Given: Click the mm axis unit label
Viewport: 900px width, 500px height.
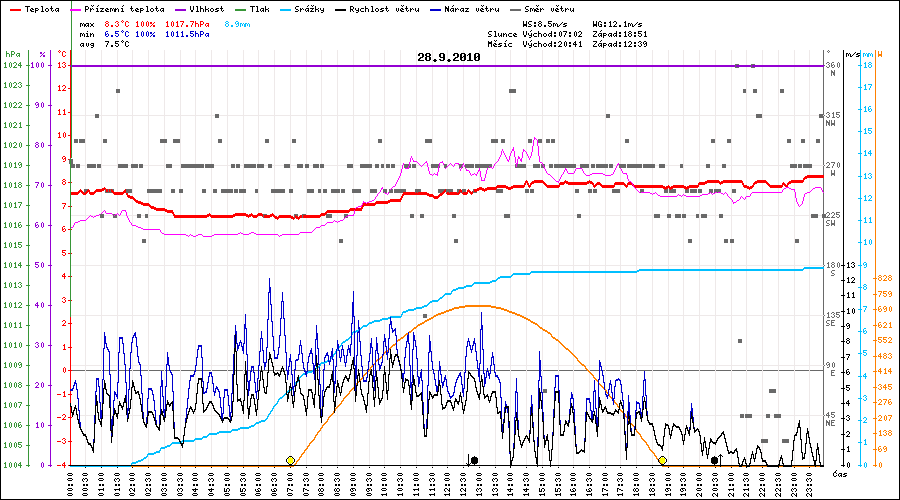Looking at the screenshot, I should click(x=868, y=55).
